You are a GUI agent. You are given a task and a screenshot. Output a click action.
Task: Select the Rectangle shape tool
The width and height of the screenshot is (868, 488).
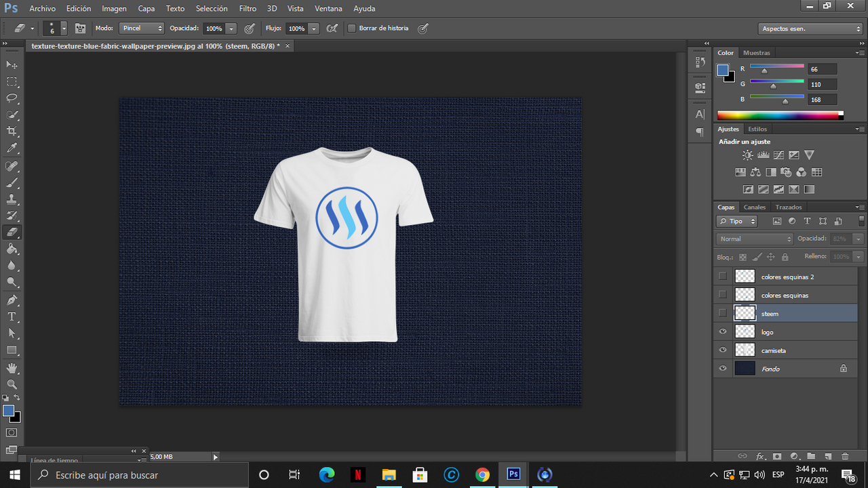click(x=12, y=350)
